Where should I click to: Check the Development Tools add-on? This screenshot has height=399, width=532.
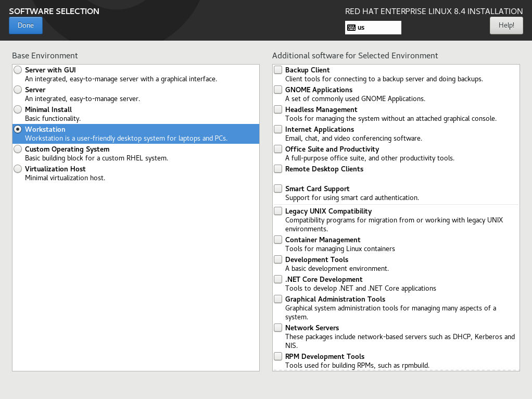pos(278,259)
